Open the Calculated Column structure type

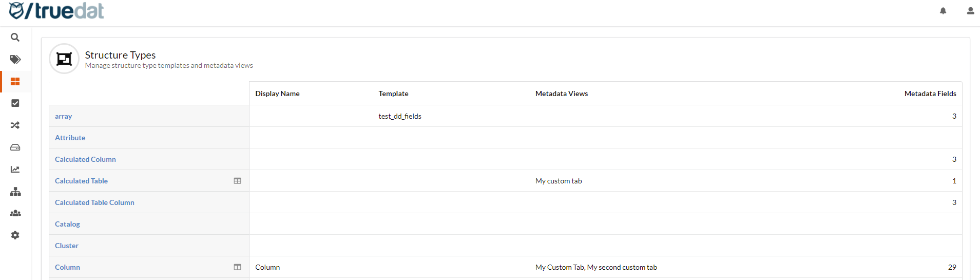coord(85,159)
